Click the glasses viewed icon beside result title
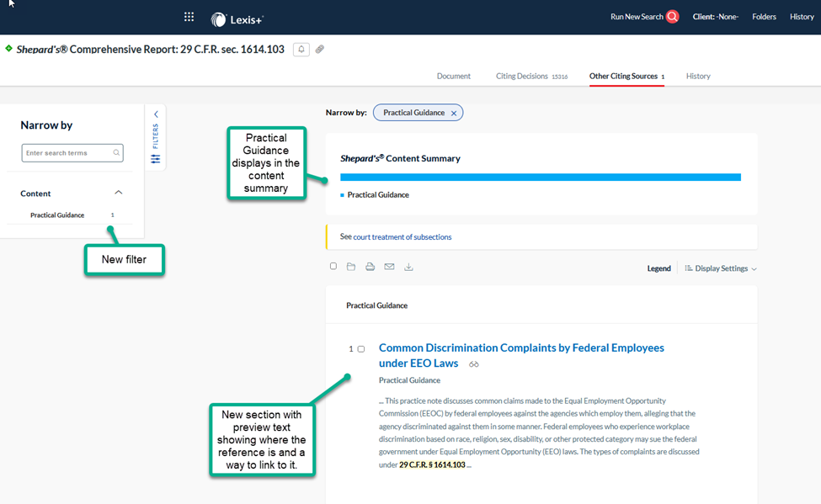Viewport: 821px width, 504px height. pos(474,364)
